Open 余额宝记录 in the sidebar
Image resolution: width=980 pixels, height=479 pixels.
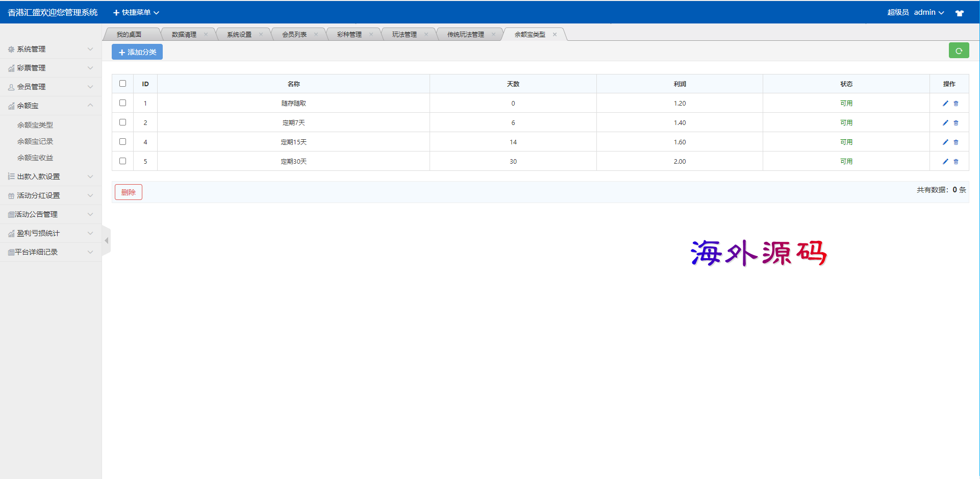pos(35,142)
